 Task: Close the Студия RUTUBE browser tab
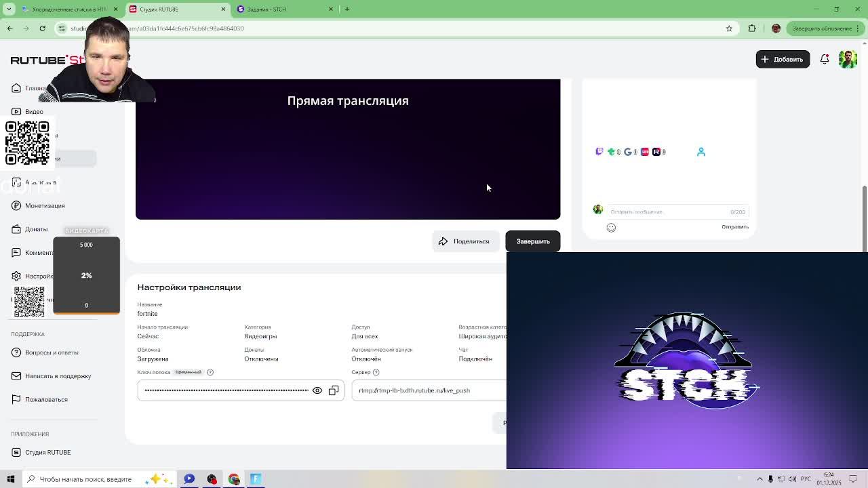(223, 9)
